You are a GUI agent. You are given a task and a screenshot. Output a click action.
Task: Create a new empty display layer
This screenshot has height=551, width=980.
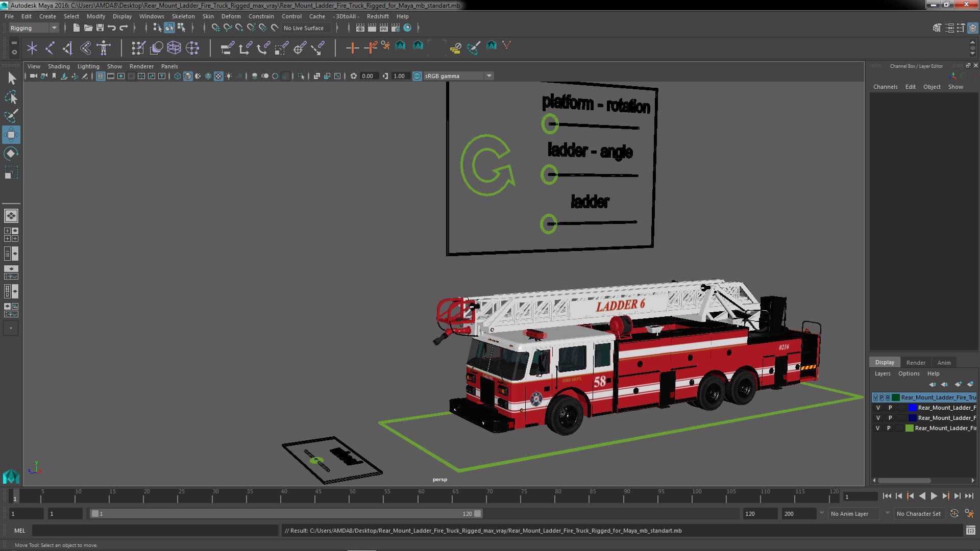point(958,384)
